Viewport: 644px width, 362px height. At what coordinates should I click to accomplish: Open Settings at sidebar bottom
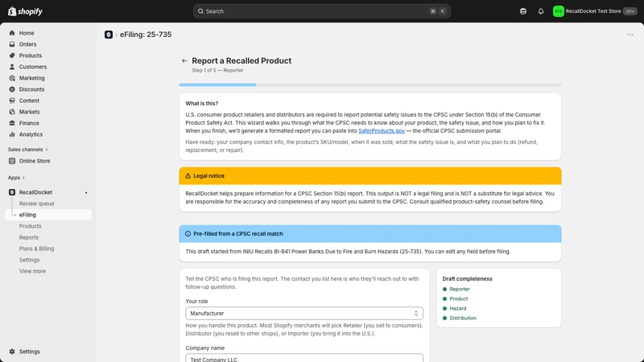(30, 352)
